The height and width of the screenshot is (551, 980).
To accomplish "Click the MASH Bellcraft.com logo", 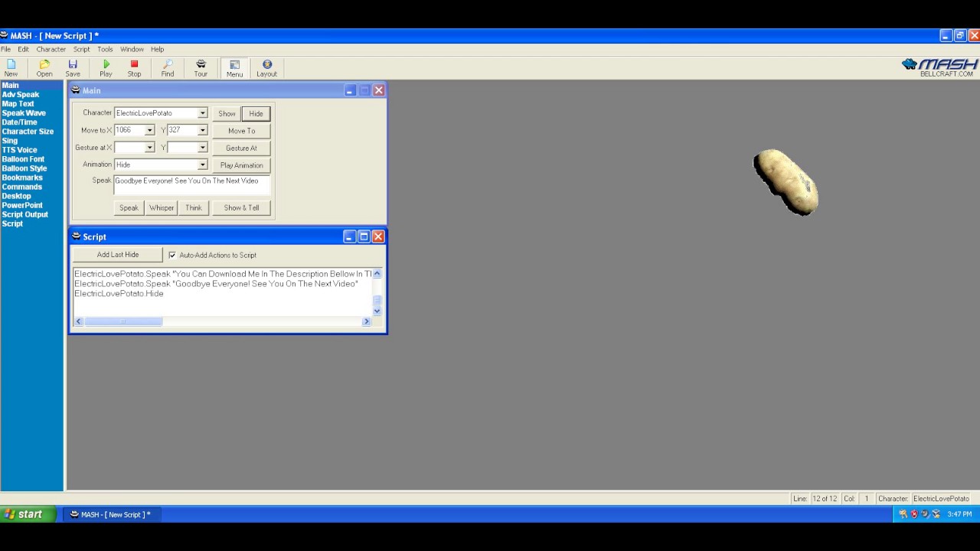I will (940, 67).
